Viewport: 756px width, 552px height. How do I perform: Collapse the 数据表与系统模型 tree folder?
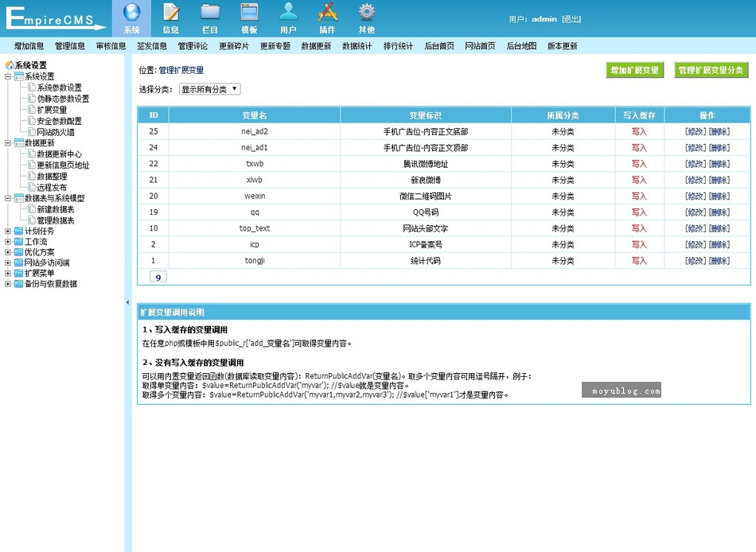tap(8, 198)
